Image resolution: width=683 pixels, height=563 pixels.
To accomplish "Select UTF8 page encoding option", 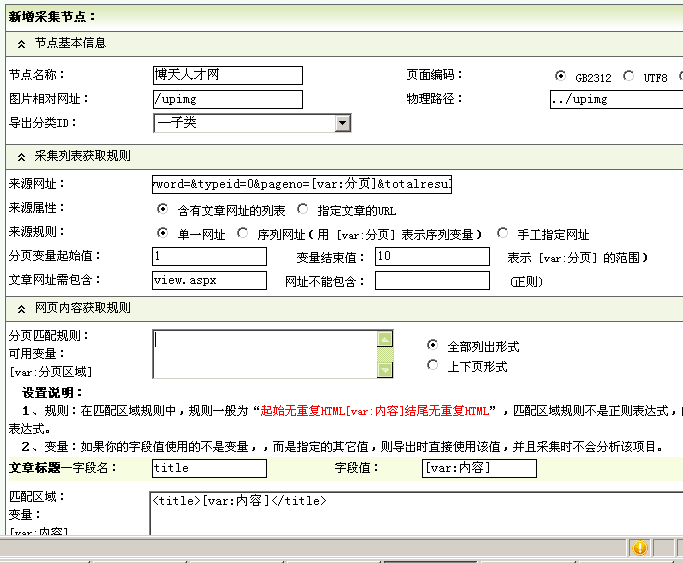I will (x=628, y=76).
